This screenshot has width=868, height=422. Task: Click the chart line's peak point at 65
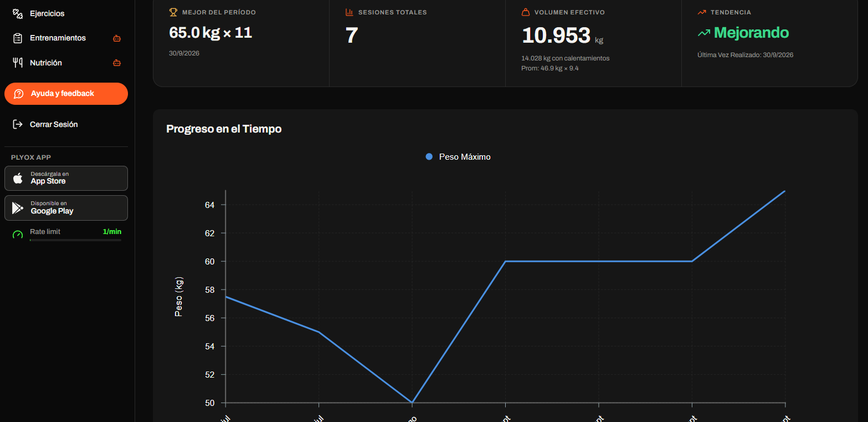[785, 191]
